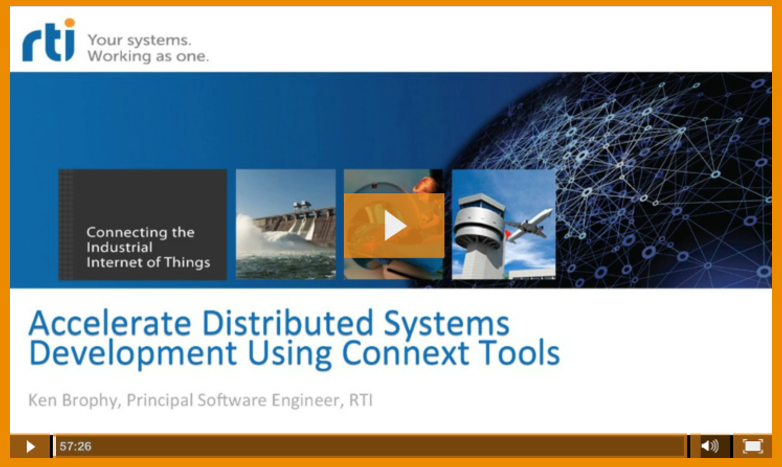Enter fullscreen with the fullscreen icon
782x467 pixels.
pos(753,446)
